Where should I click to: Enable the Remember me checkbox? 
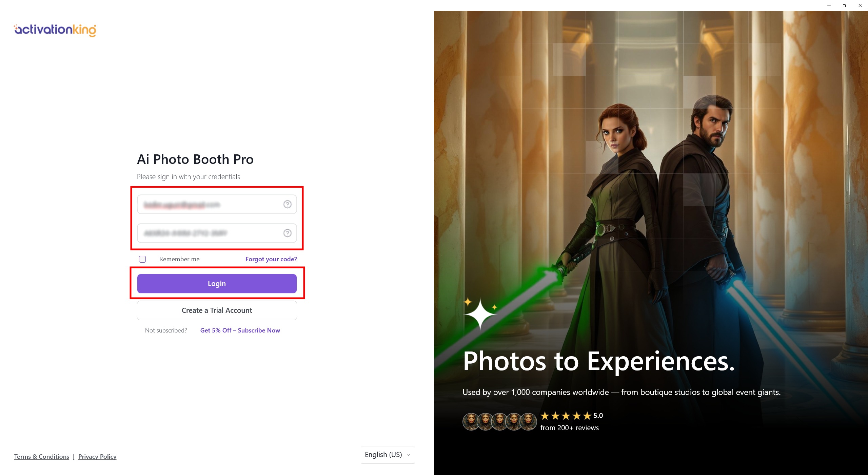[142, 259]
